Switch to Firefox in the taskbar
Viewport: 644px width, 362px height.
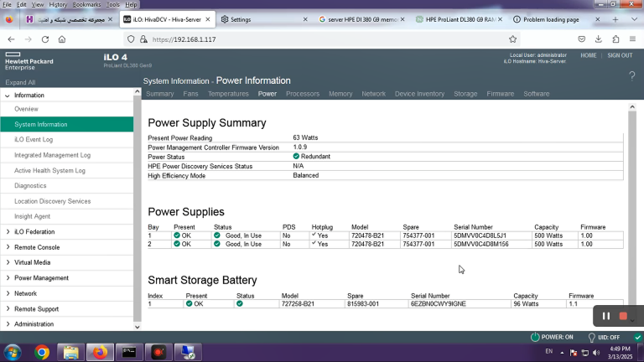tap(100, 353)
